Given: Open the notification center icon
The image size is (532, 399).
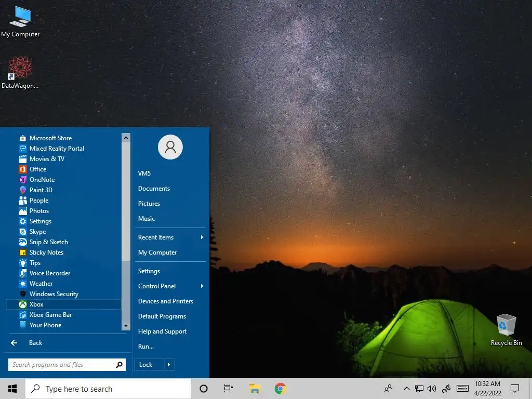Looking at the screenshot, I should pos(515,389).
